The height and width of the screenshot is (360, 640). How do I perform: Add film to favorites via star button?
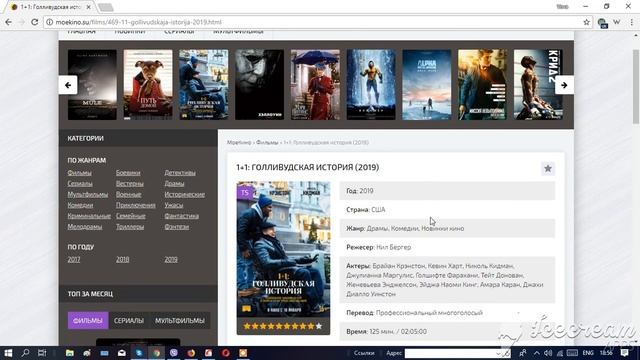[548, 168]
